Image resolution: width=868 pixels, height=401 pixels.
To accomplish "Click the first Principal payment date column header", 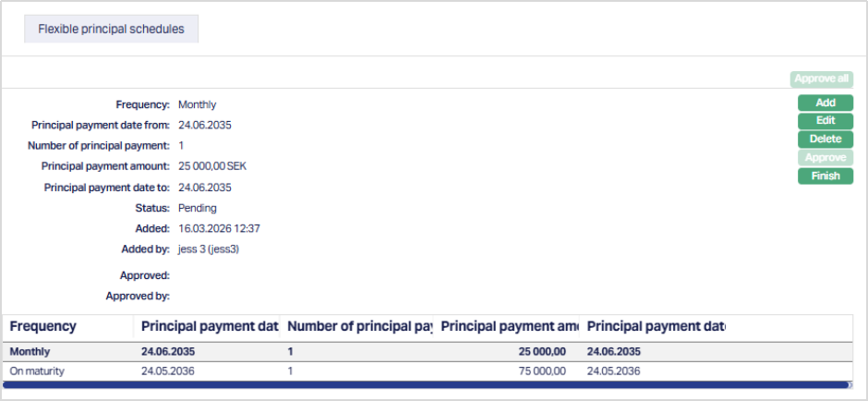I will (209, 327).
